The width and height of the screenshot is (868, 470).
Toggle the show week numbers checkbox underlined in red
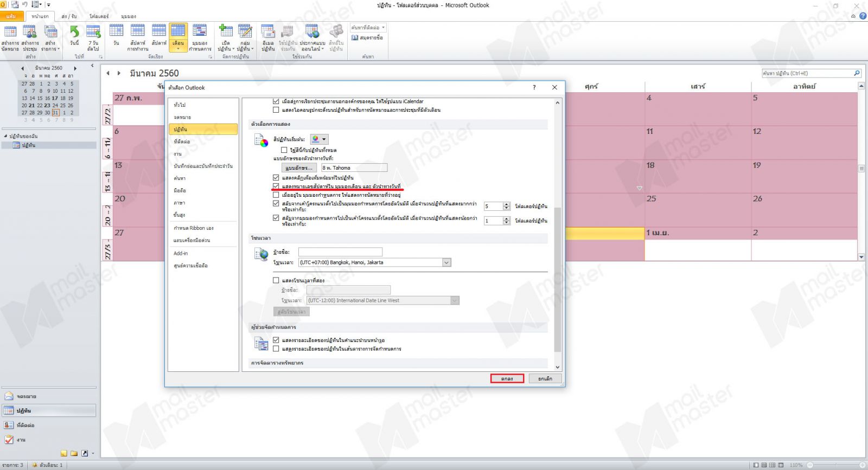(276, 186)
